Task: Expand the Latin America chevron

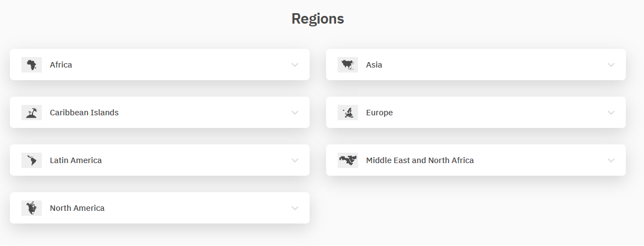Action: (x=295, y=160)
